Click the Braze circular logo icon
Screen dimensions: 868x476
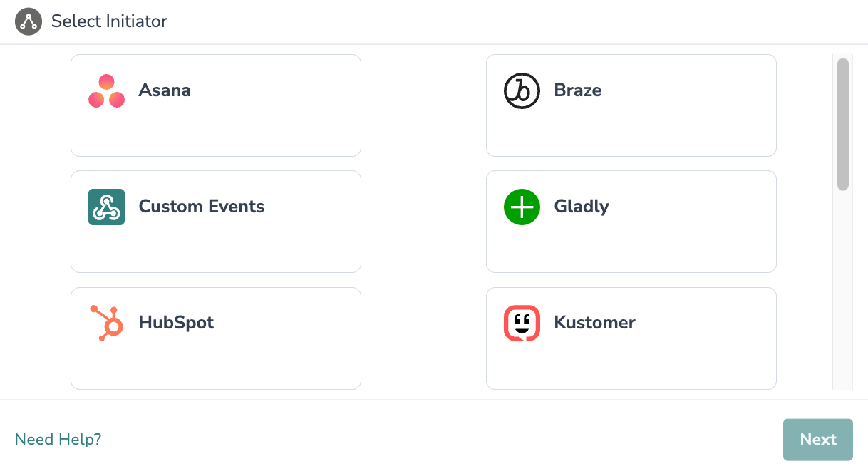point(522,90)
